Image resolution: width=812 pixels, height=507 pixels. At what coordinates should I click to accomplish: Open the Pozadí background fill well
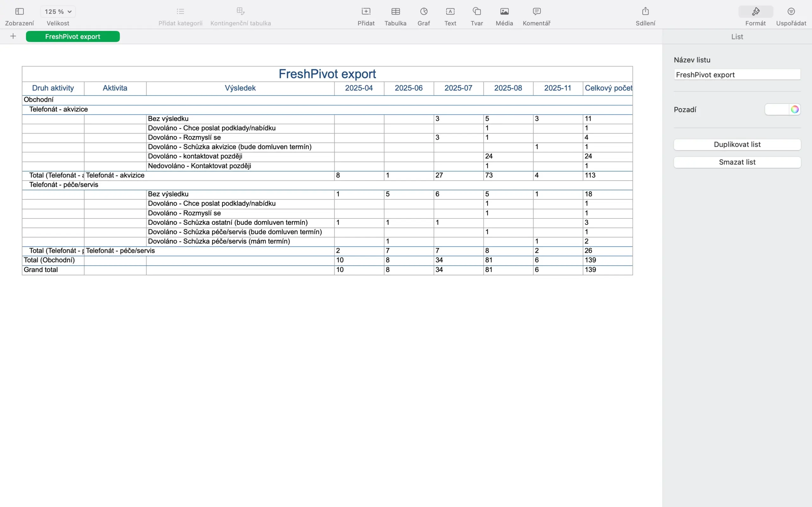click(777, 110)
